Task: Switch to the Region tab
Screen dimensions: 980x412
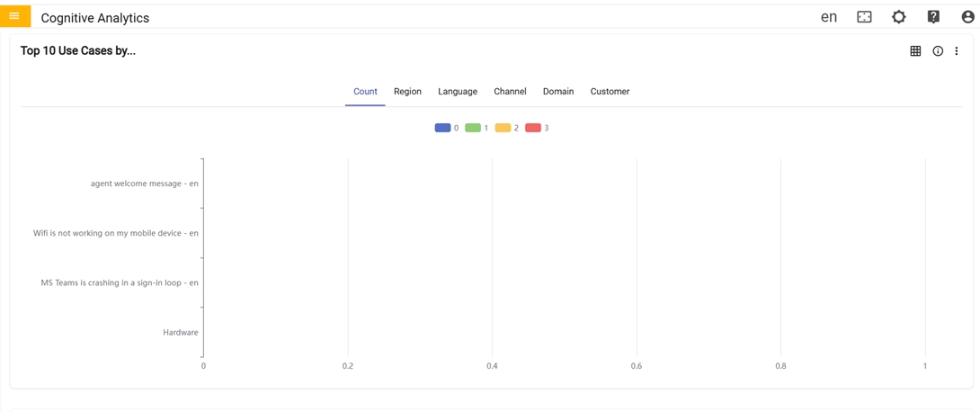Action: [407, 92]
